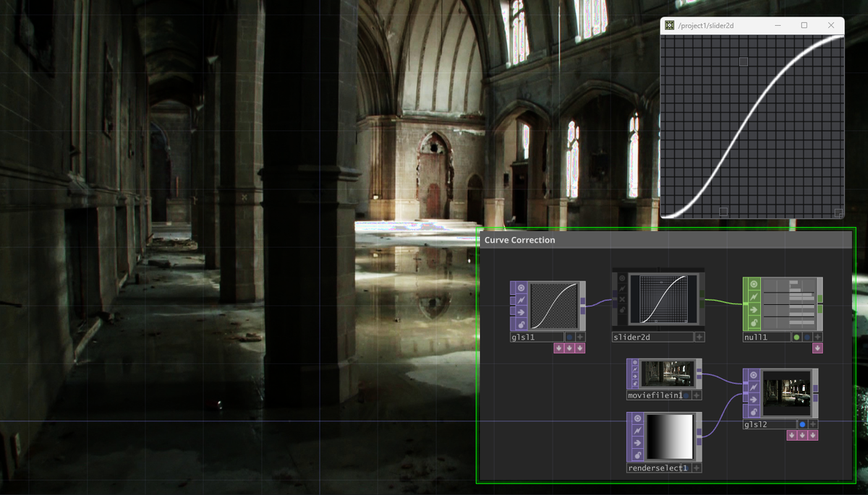
Task: Click the corner handle in the slider2d window
Action: [x=838, y=212]
